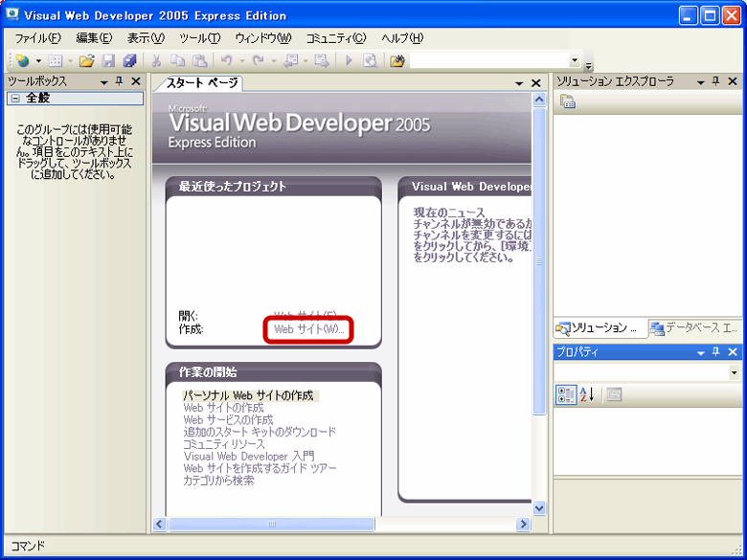Open the ウィンドウ(W) menu

263,38
